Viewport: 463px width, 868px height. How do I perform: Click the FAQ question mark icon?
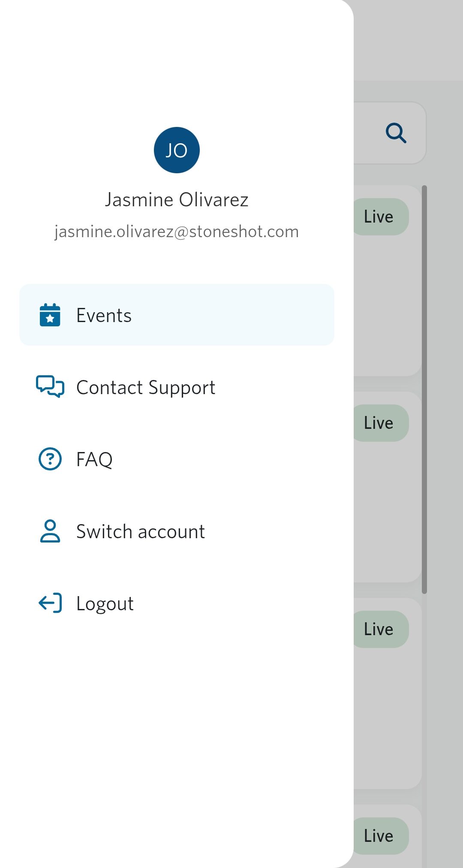click(x=50, y=459)
